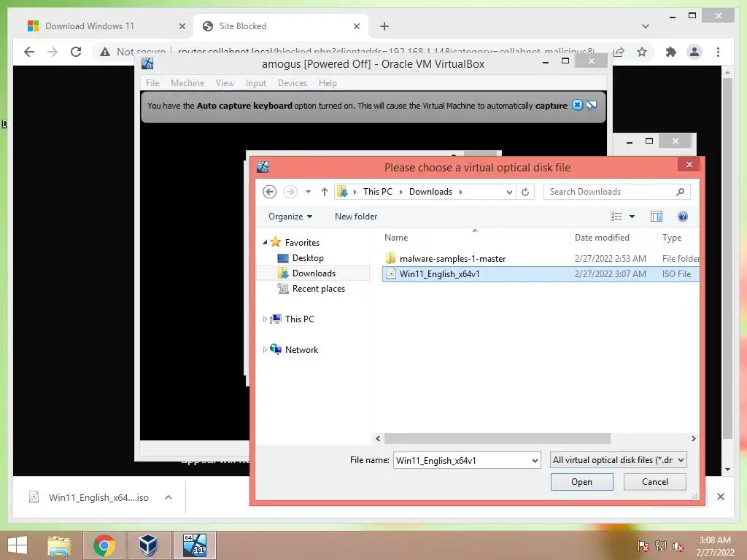This screenshot has width=747, height=560.
Task: Open Chrome three-dot menu
Action: click(718, 52)
